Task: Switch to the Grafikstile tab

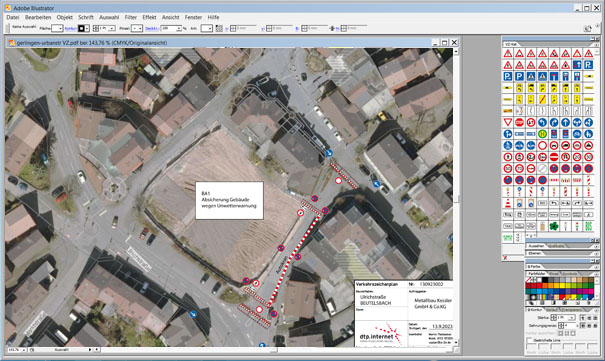Action: tap(557, 246)
